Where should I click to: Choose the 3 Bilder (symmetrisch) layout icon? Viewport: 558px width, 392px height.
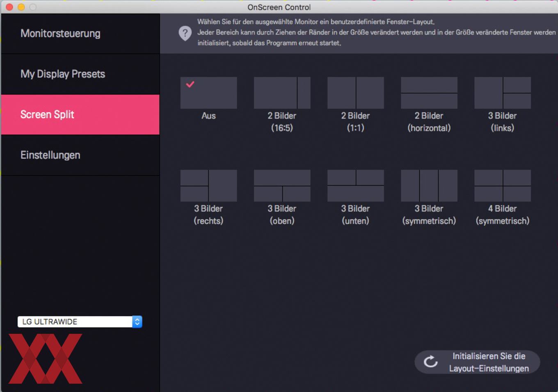pos(429,186)
